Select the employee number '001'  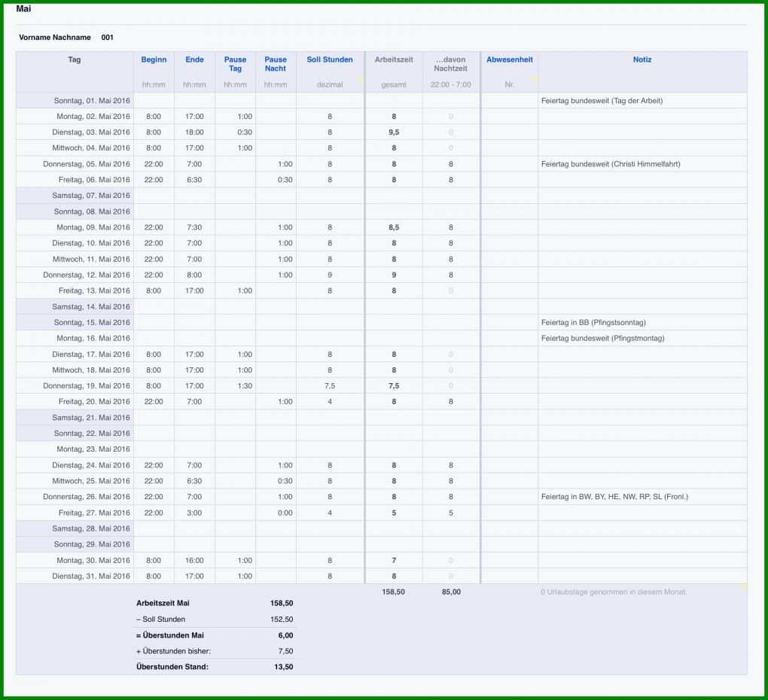pyautogui.click(x=107, y=37)
